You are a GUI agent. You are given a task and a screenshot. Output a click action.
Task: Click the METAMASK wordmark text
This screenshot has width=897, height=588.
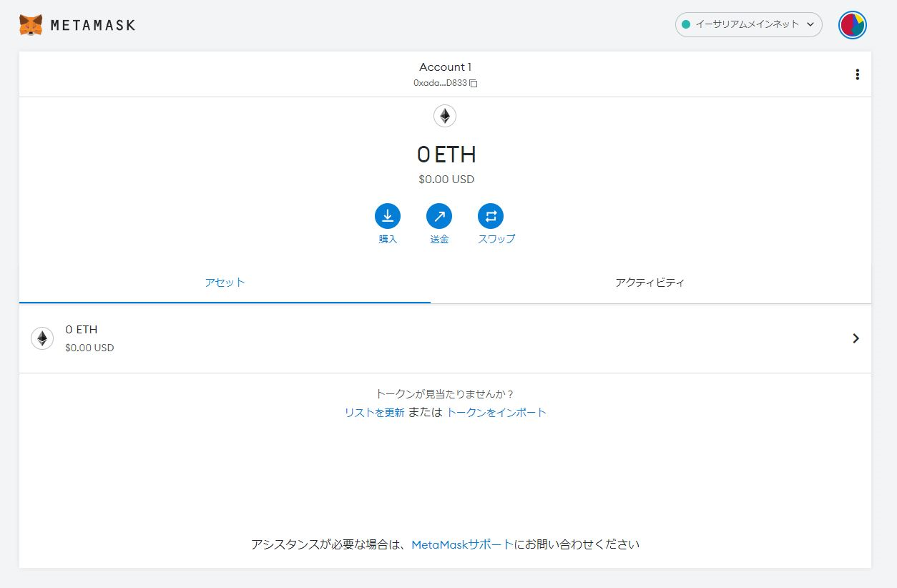coord(93,26)
